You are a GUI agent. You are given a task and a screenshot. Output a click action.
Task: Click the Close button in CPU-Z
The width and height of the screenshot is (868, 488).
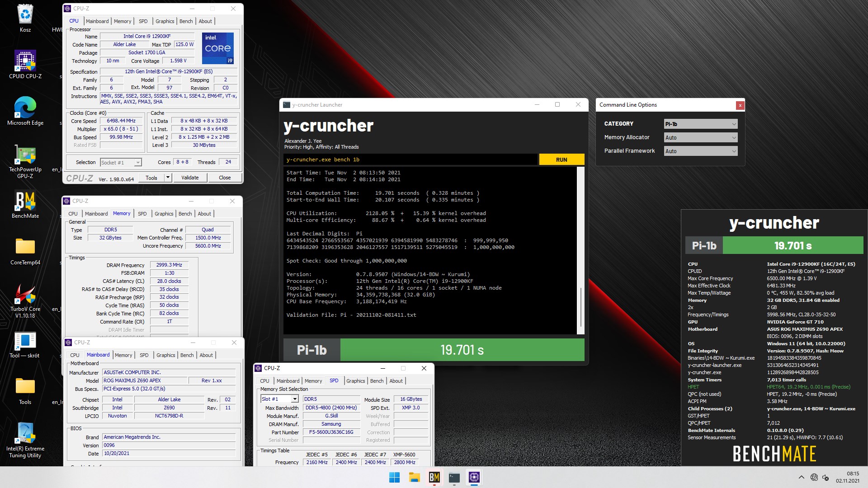click(225, 178)
